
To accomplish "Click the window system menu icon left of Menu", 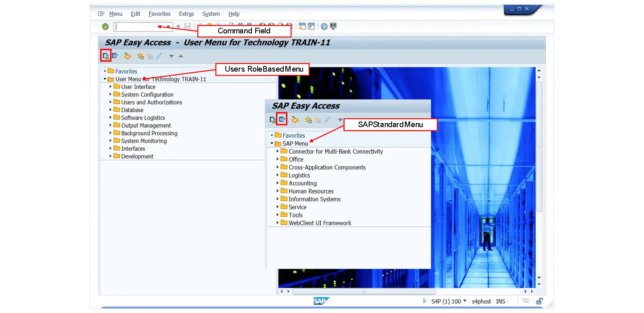I will 101,14.
